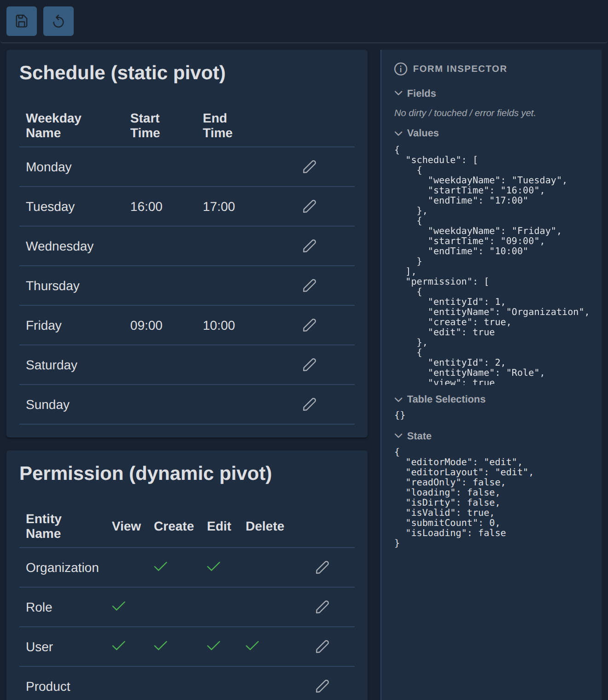
Task: Open the editor for Product row
Action: (x=322, y=686)
